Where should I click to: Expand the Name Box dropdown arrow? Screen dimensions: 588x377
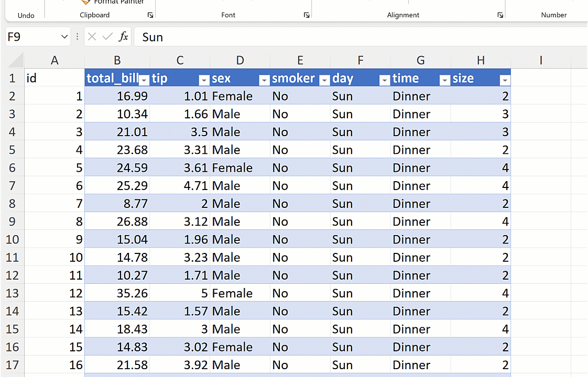click(x=65, y=37)
